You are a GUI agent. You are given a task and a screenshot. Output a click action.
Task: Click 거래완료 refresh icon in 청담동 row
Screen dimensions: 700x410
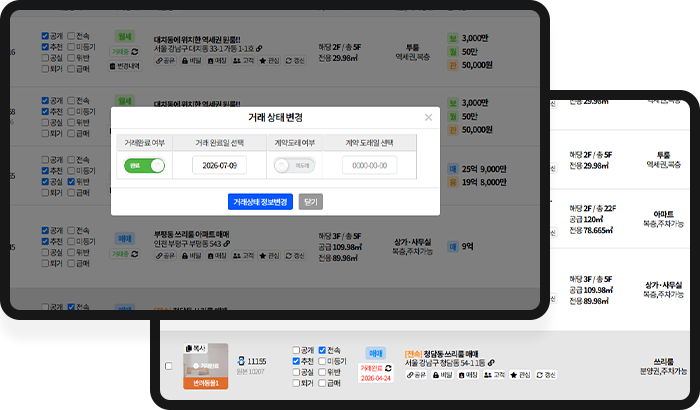tap(388, 368)
